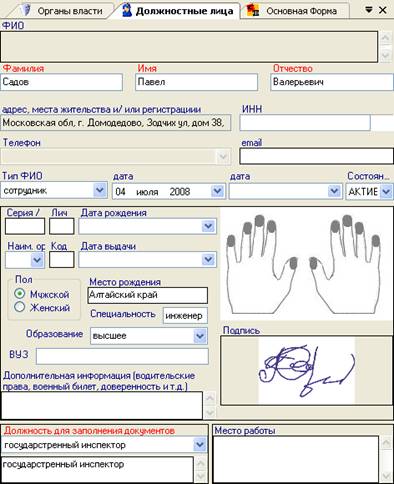Open the Дата выдачи date dropdown
The width and height of the screenshot is (394, 484).
pos(208,259)
